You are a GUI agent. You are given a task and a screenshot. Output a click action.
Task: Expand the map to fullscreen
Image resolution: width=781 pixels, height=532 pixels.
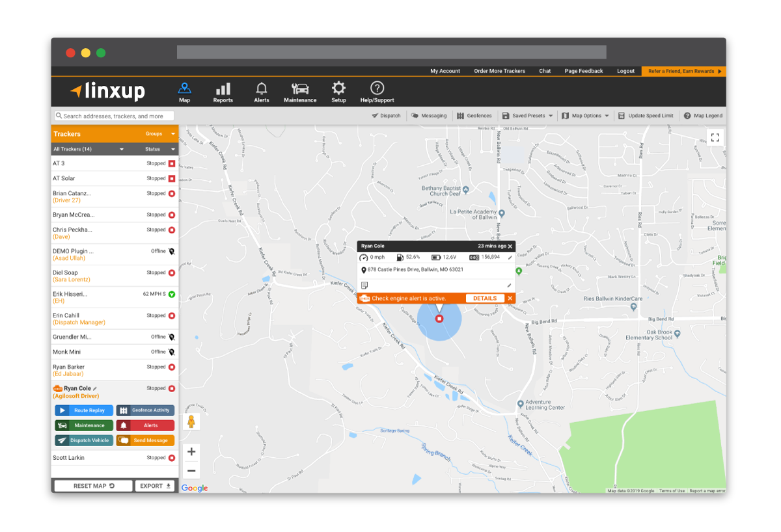715,137
